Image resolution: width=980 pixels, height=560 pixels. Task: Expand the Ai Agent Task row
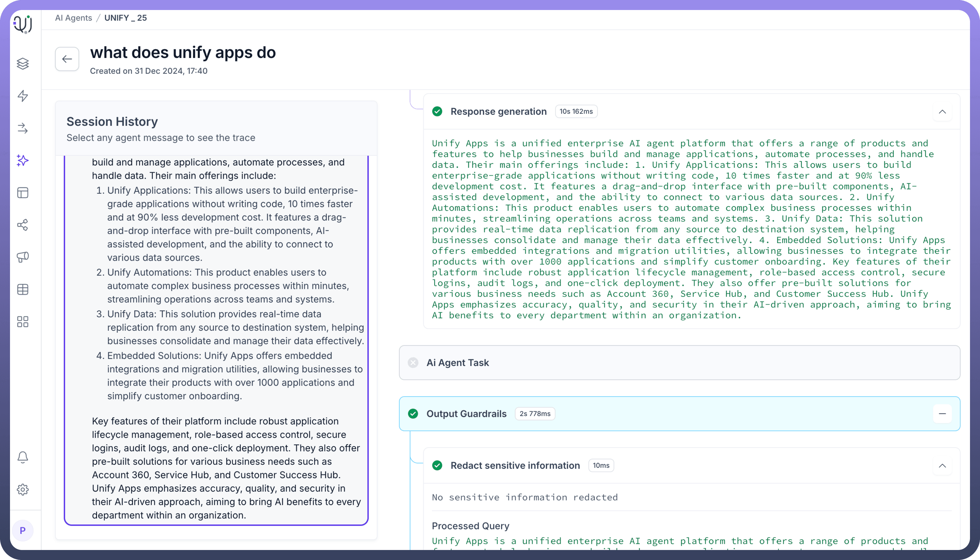679,363
